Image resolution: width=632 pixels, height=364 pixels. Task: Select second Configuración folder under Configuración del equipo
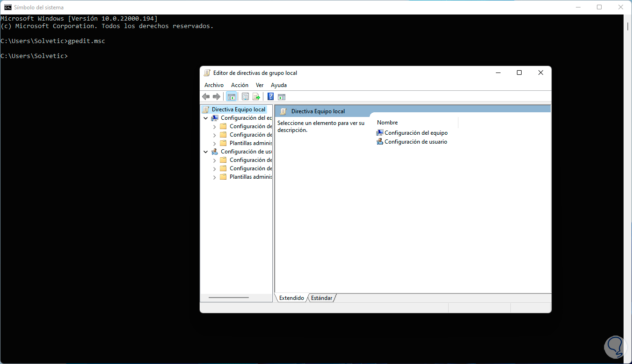pyautogui.click(x=251, y=135)
